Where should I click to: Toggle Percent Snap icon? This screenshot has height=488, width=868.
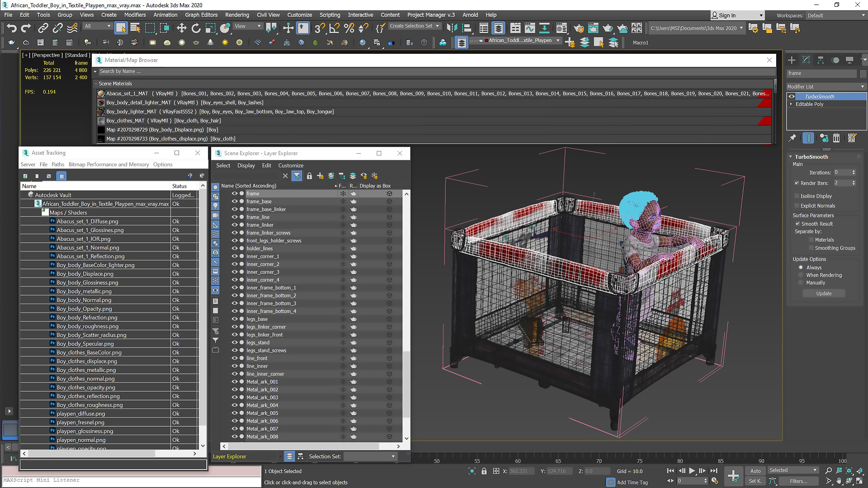(x=349, y=28)
